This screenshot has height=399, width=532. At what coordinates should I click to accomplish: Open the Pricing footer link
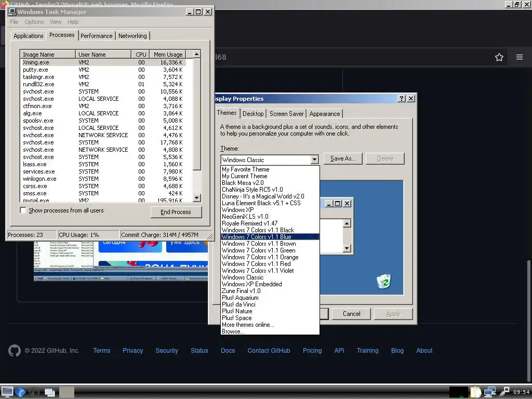tap(312, 351)
